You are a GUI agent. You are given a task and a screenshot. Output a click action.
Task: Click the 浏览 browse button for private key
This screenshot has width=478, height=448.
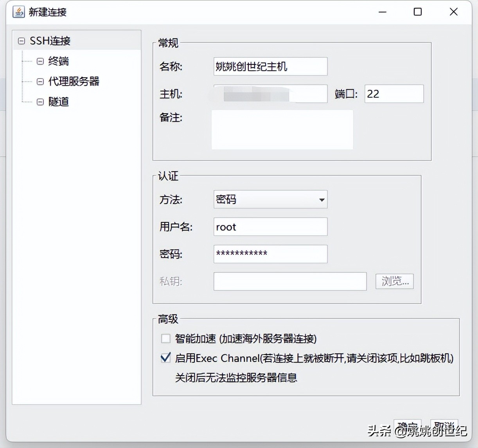(x=394, y=281)
